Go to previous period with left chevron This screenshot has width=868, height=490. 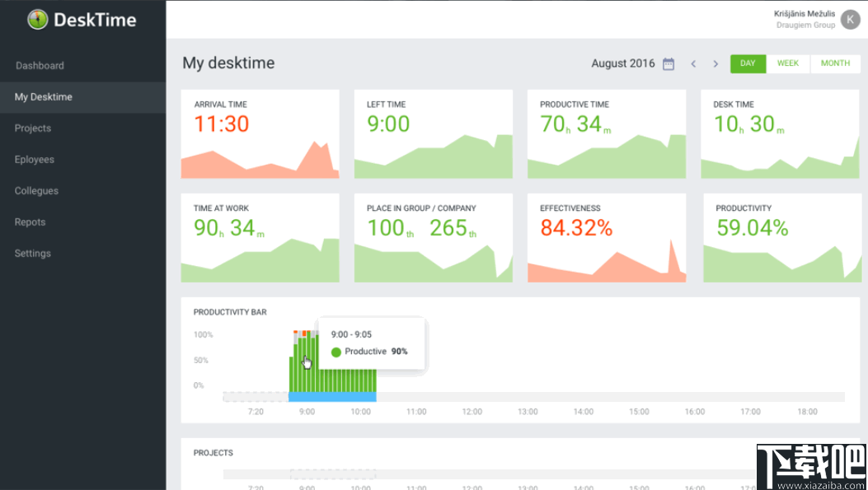coord(693,63)
